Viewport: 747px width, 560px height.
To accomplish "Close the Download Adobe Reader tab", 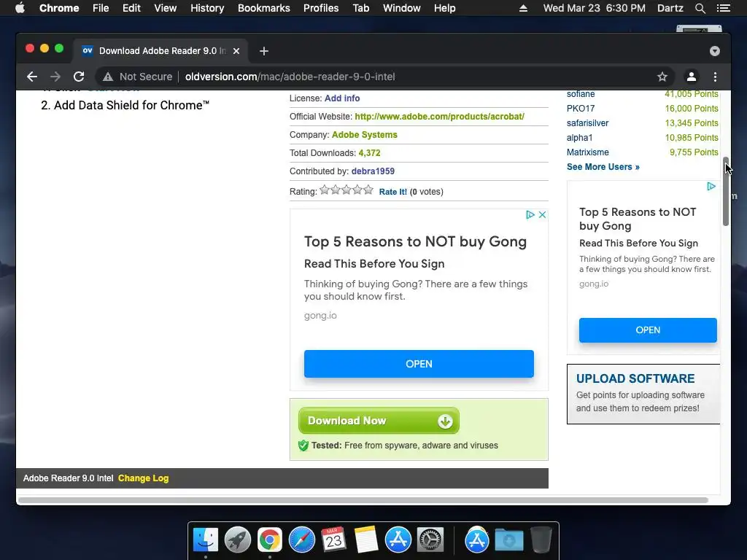I will [236, 51].
